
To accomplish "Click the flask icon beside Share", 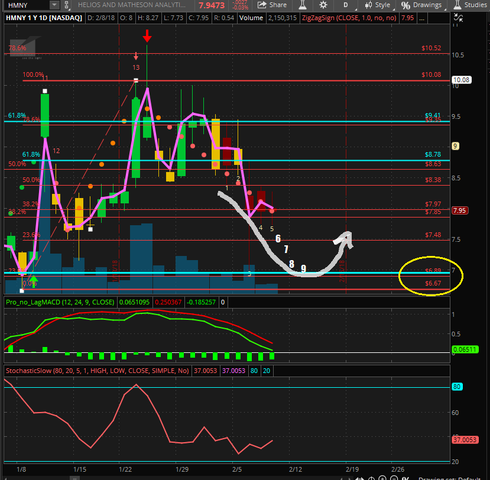I will click(x=303, y=5).
